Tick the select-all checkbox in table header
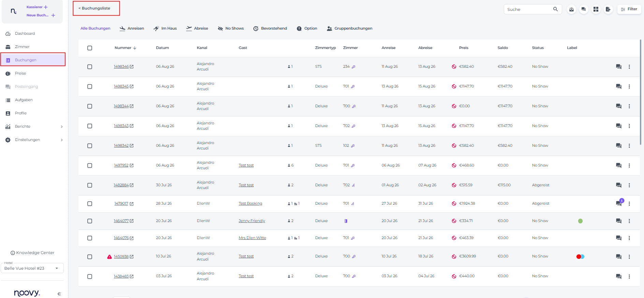Image resolution: width=644 pixels, height=298 pixels. coord(90,48)
